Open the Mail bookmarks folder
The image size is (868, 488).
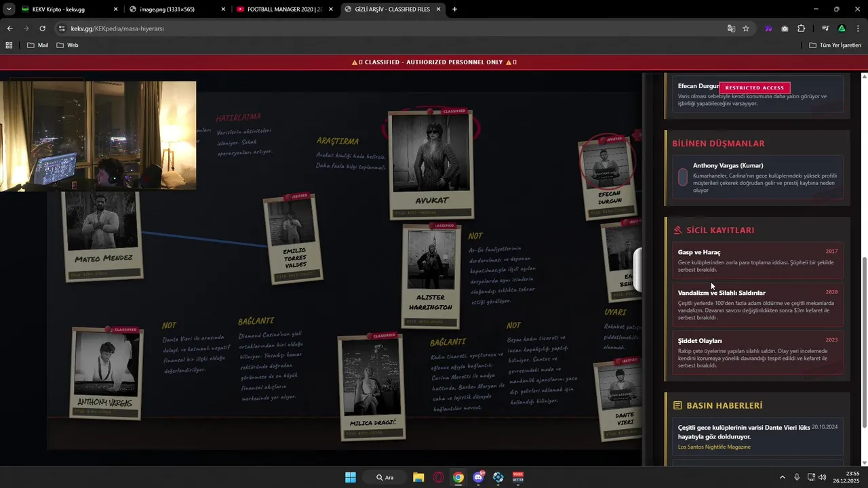[38, 45]
